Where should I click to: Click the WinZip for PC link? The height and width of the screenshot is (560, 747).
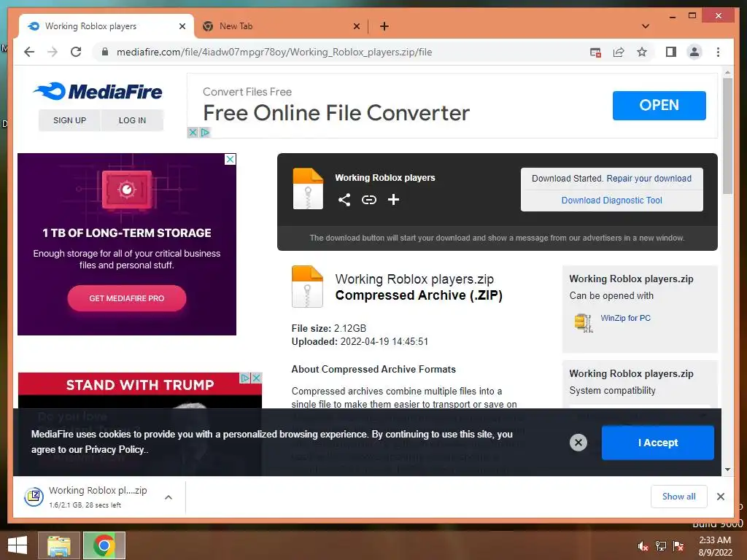coord(625,318)
